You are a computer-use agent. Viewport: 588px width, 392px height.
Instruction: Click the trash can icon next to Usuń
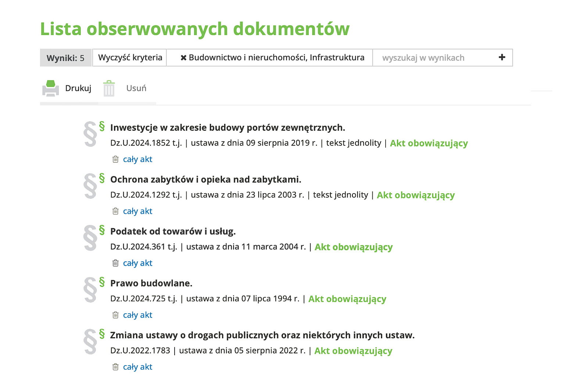coord(109,89)
